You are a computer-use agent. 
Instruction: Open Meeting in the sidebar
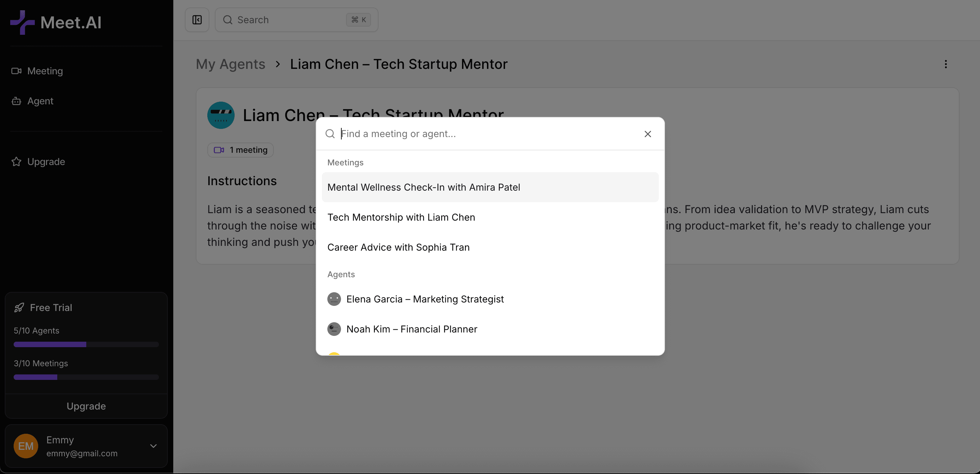coord(45,71)
